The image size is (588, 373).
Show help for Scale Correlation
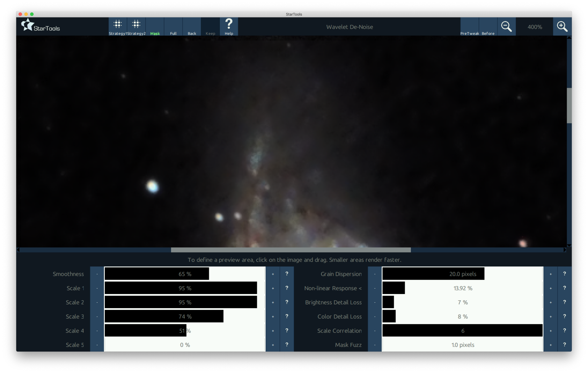[x=564, y=331]
